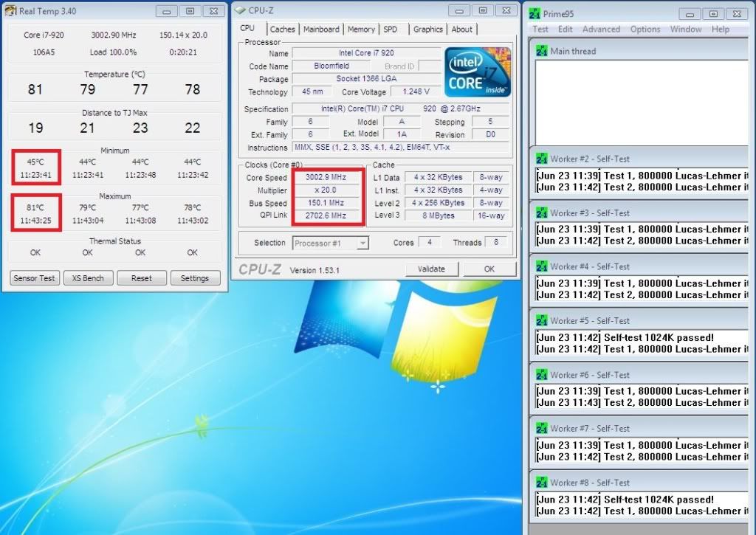Click the Worker #4 Self-Test window icon
The height and width of the screenshot is (535, 756).
coord(541,266)
